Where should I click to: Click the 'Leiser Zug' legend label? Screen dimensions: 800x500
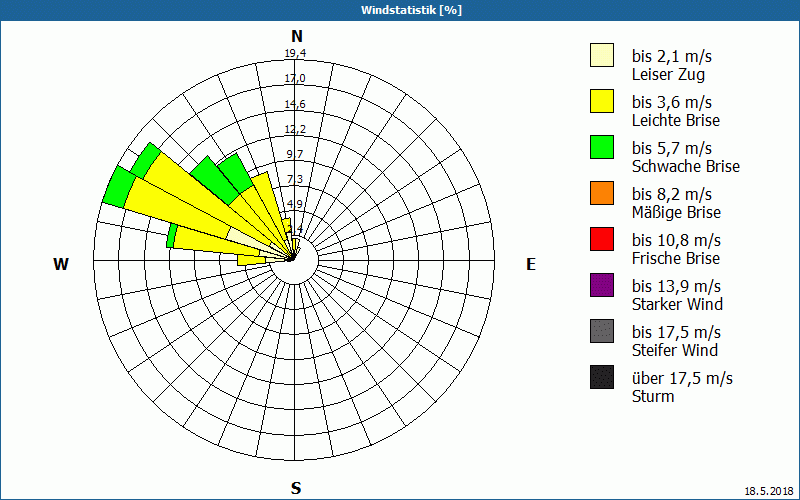tap(668, 74)
